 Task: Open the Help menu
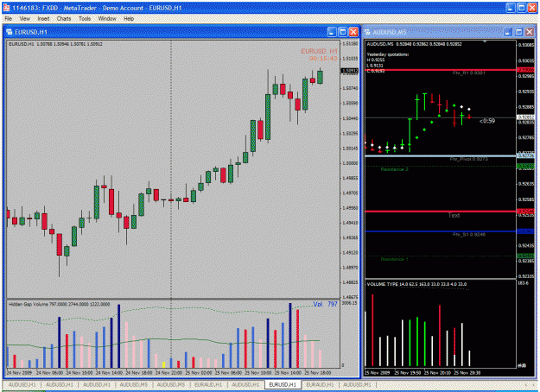pos(129,19)
